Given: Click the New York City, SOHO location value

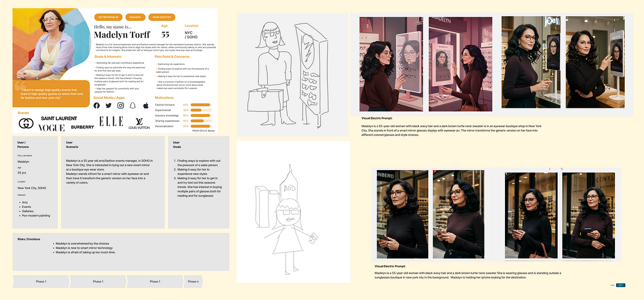Looking at the screenshot, I should pos(32,188).
